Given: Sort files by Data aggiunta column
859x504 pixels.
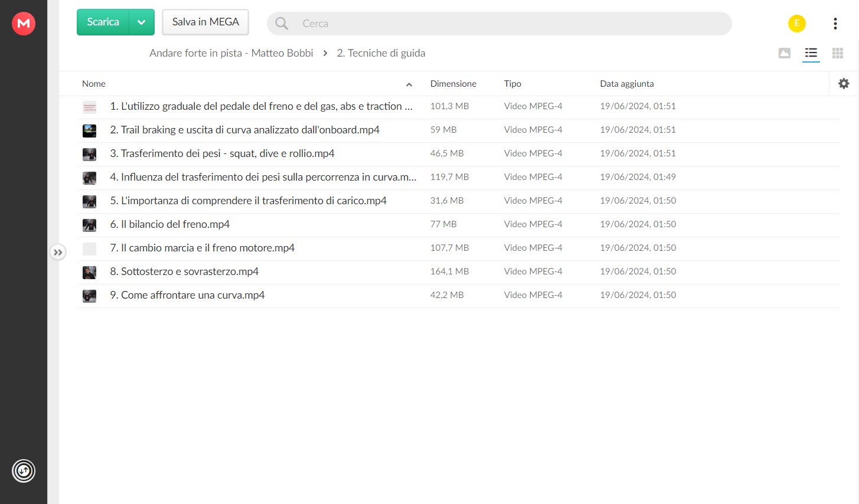Looking at the screenshot, I should click(x=626, y=84).
